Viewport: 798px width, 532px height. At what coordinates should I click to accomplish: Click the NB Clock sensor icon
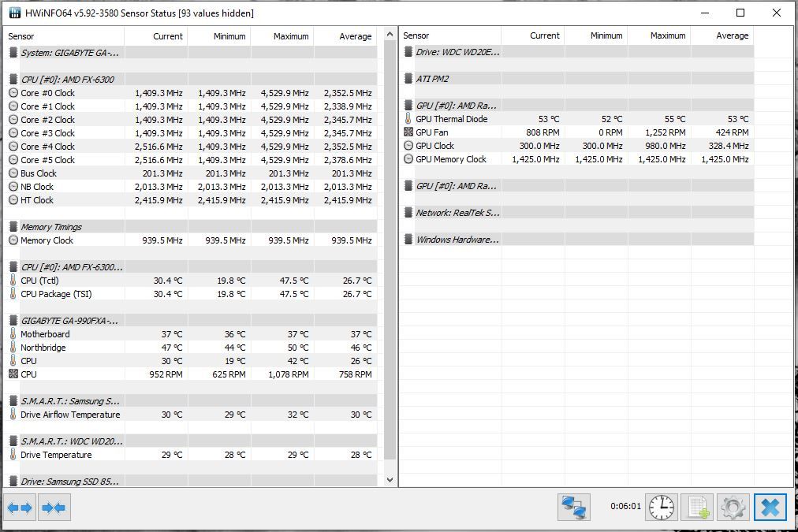pos(13,187)
